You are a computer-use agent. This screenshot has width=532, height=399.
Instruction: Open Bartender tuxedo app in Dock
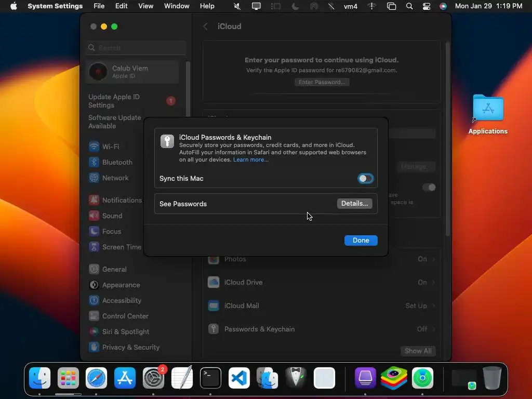pos(296,378)
